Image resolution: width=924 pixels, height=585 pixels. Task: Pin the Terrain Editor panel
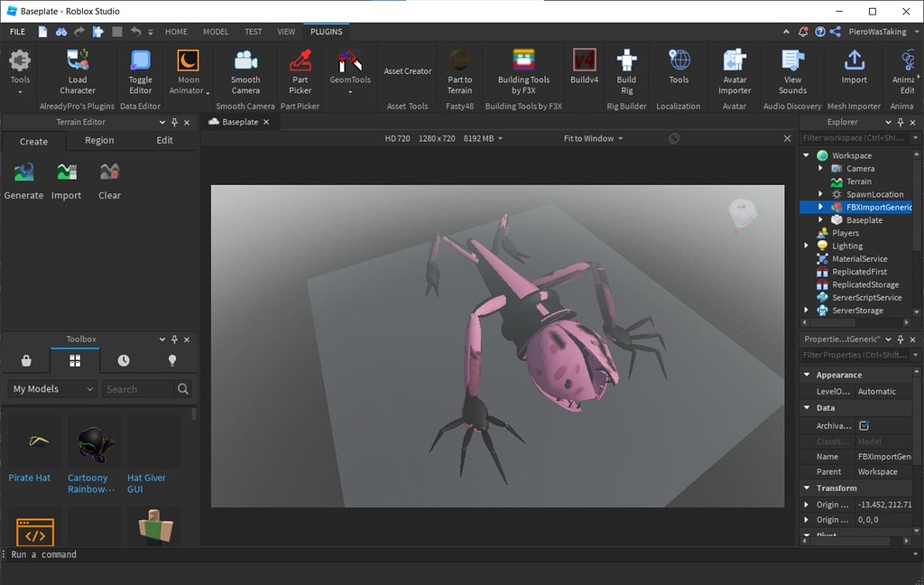(174, 122)
